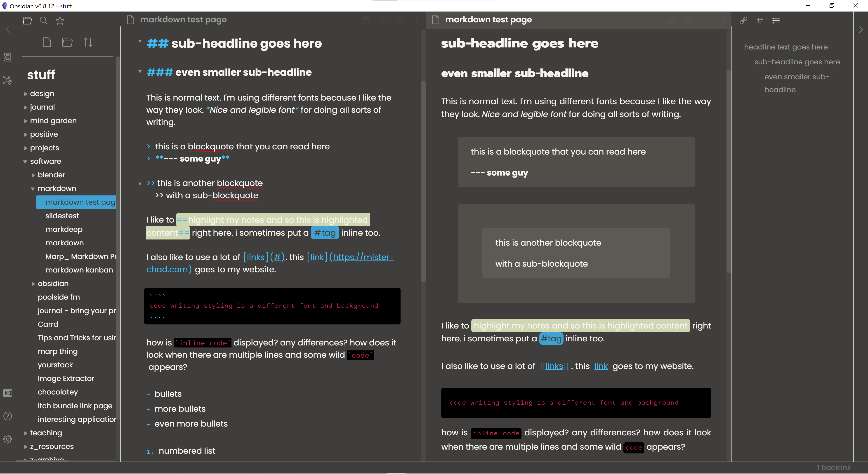868x474 pixels.
Task: Open the starred notes star icon
Action: point(60,21)
